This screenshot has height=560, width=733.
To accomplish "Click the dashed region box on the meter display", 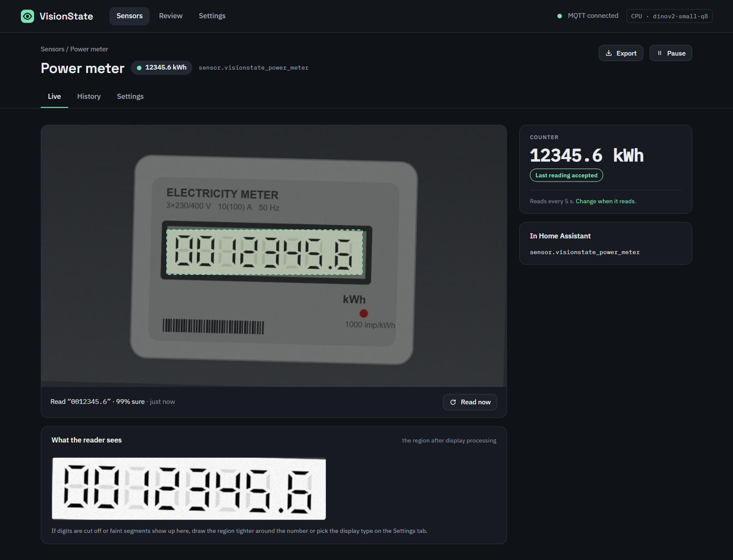I will click(265, 252).
